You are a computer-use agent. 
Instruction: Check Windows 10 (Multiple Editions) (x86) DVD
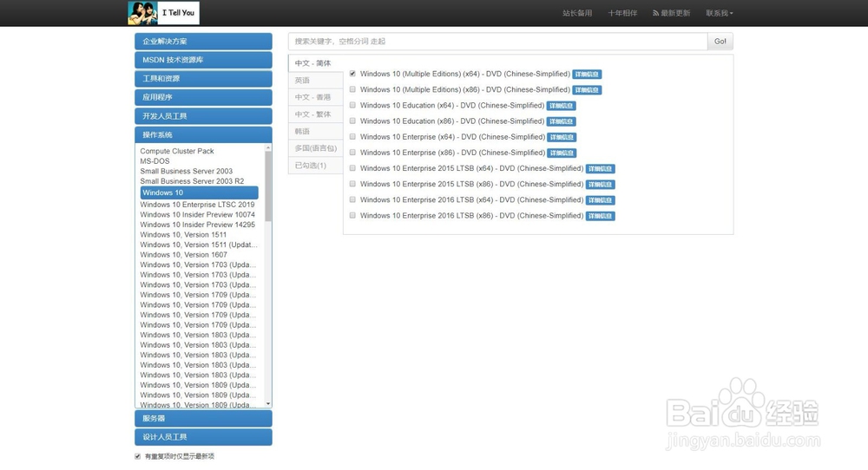352,89
